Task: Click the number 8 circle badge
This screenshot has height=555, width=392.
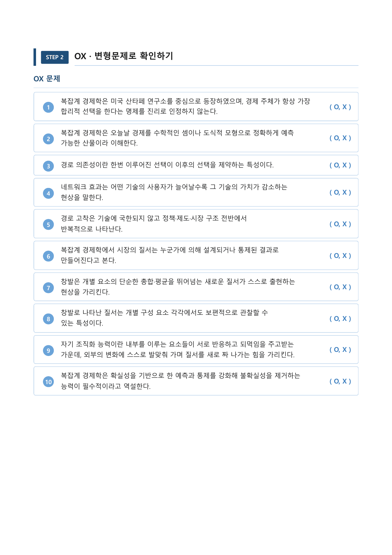Action: [x=48, y=319]
